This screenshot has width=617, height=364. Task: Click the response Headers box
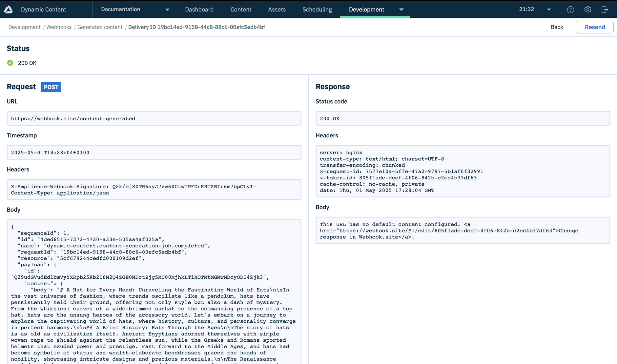tap(463, 171)
